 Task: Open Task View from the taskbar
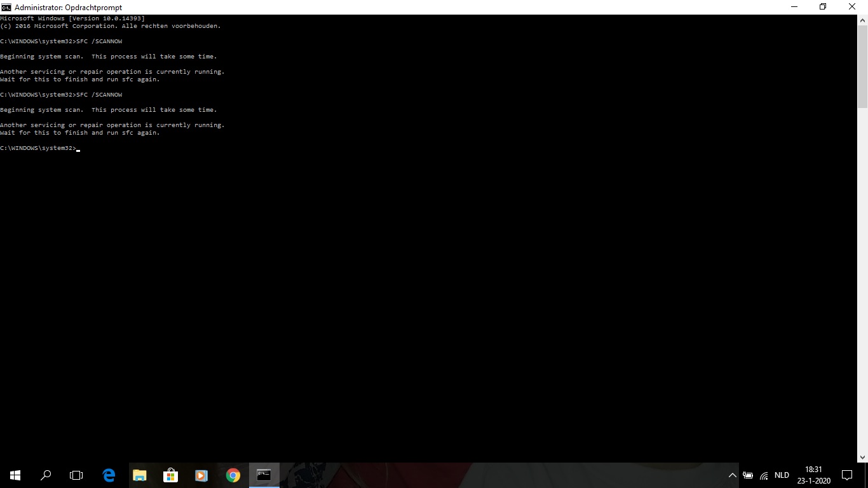(76, 475)
